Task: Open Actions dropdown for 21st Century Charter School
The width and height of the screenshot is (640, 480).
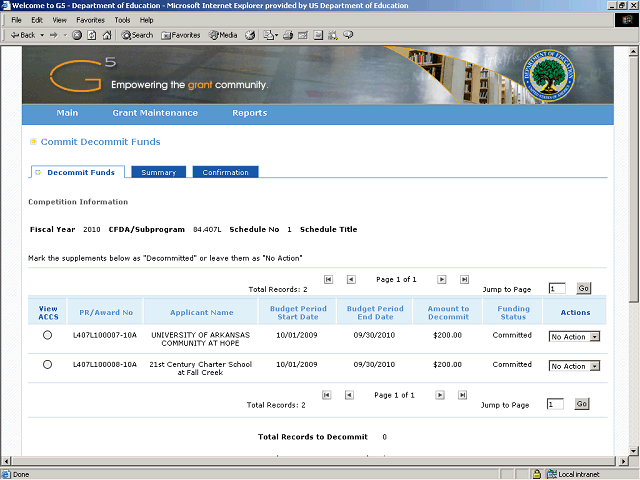Action: coord(574,366)
